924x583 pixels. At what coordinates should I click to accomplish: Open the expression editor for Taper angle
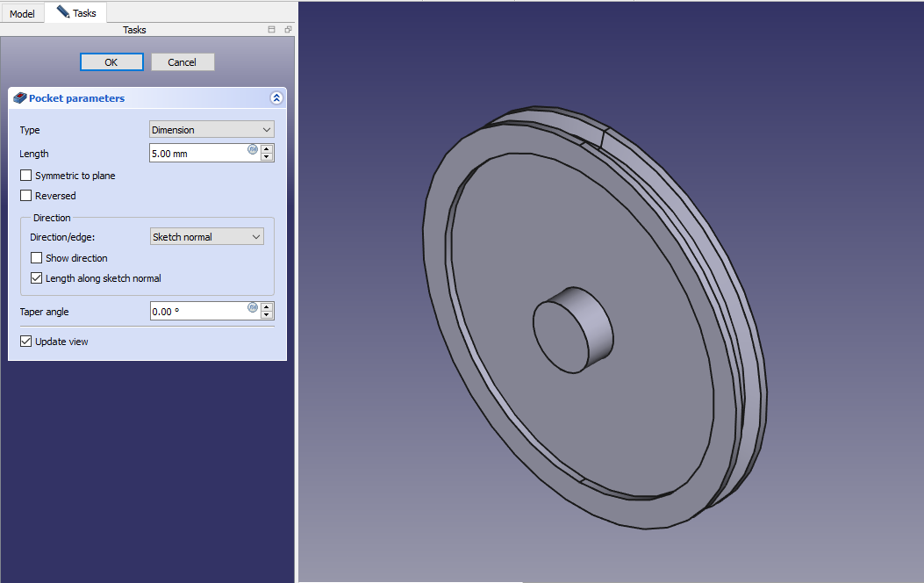click(x=253, y=307)
